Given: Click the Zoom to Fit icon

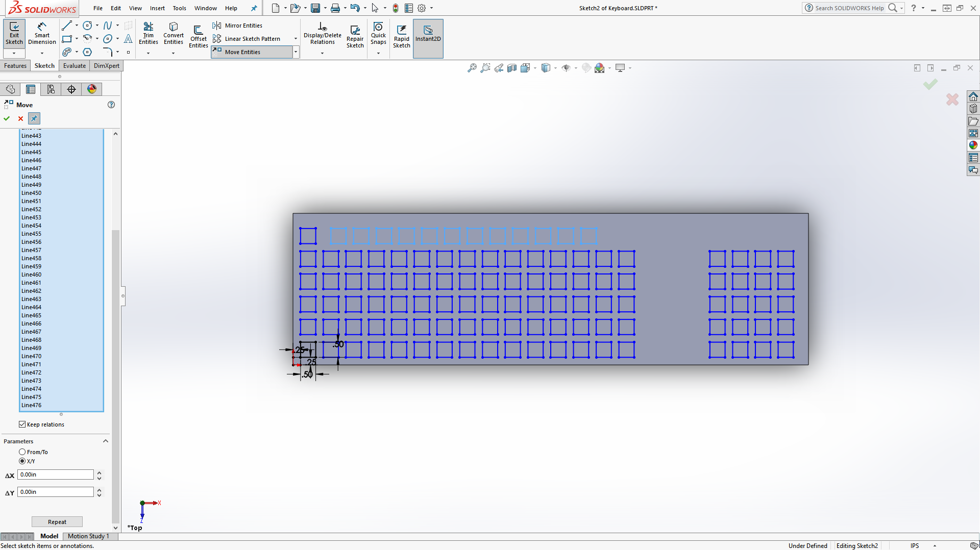Looking at the screenshot, I should point(472,68).
